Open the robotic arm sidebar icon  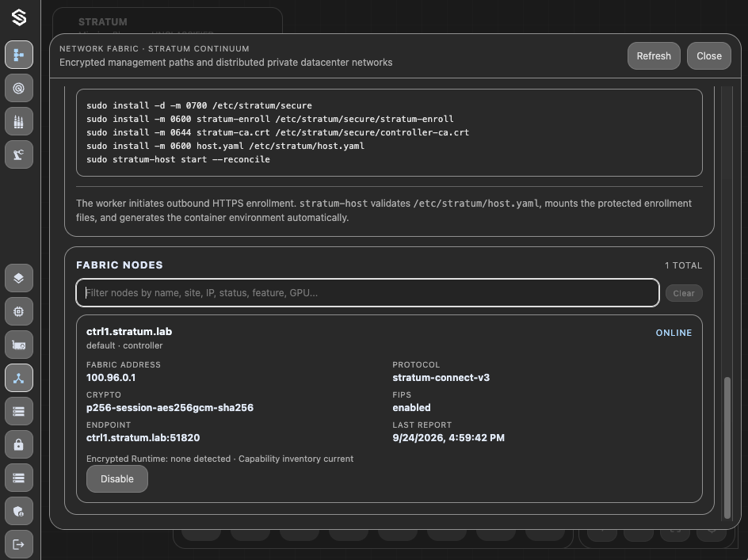click(18, 154)
